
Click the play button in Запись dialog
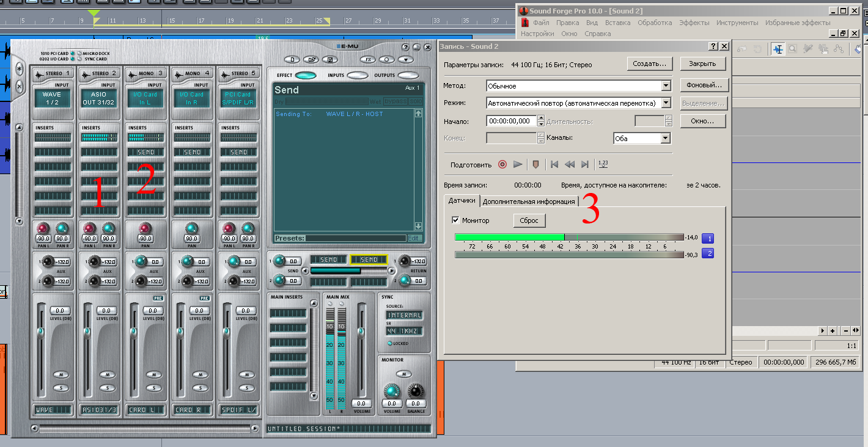point(518,164)
